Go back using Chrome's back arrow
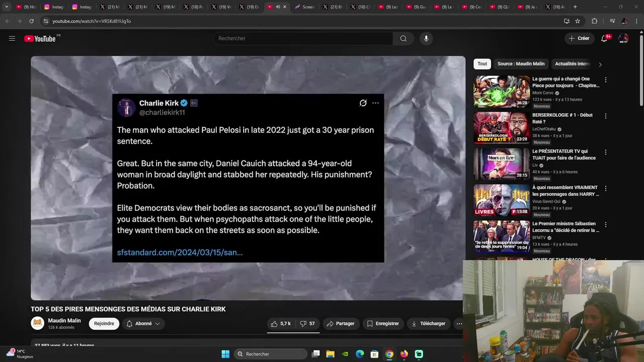The height and width of the screenshot is (362, 644). pos(7,21)
